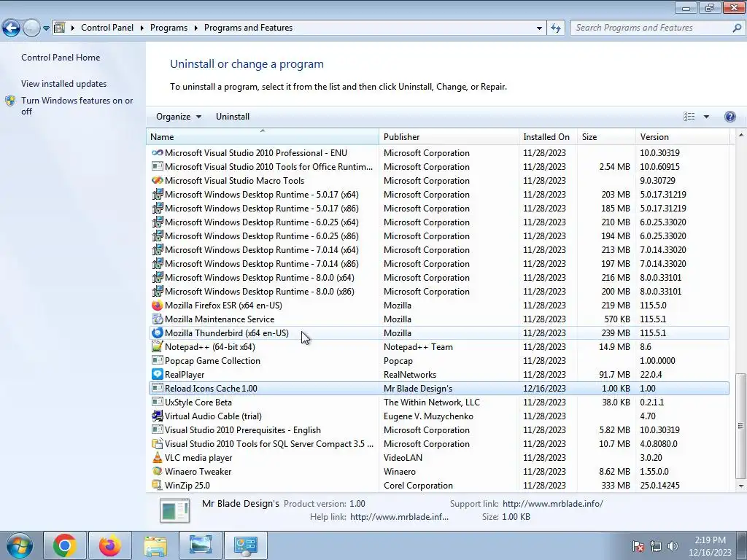The image size is (747, 560).
Task: Open the Windows Start button
Action: pyautogui.click(x=19, y=545)
